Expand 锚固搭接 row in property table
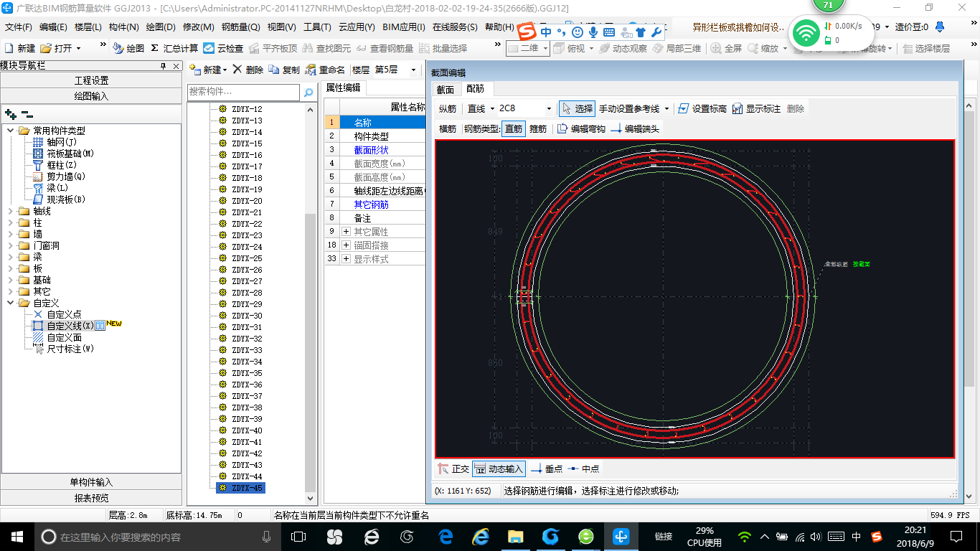Screen dimensions: 980x551 346,245
